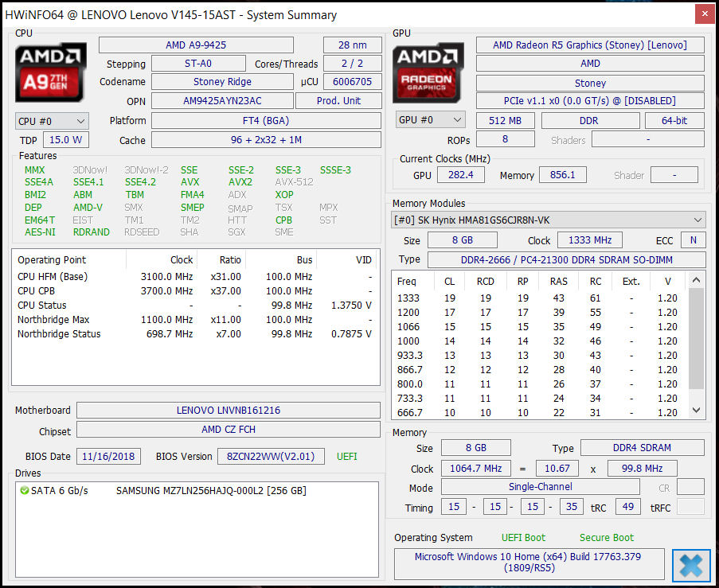The height and width of the screenshot is (588, 719).
Task: Click the 1066 frequency timing row
Action: (539, 327)
